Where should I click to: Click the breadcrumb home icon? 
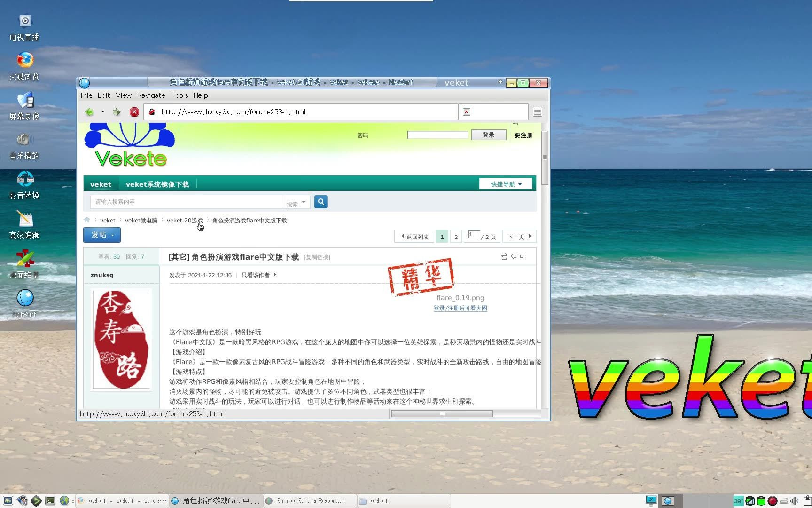coord(87,220)
